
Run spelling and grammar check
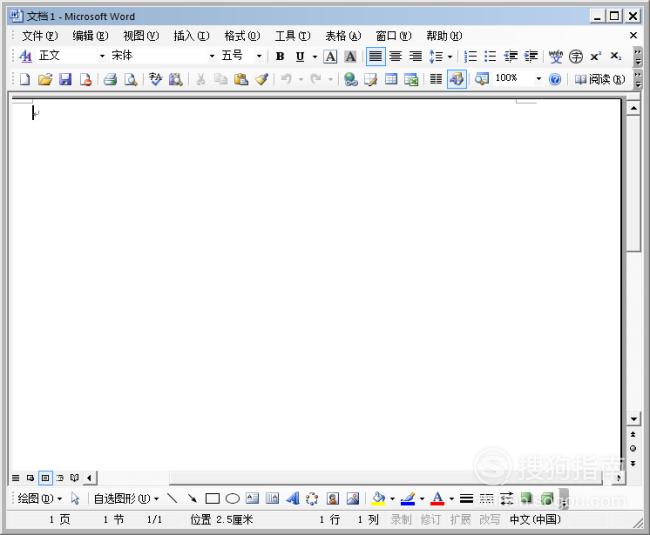point(155,79)
